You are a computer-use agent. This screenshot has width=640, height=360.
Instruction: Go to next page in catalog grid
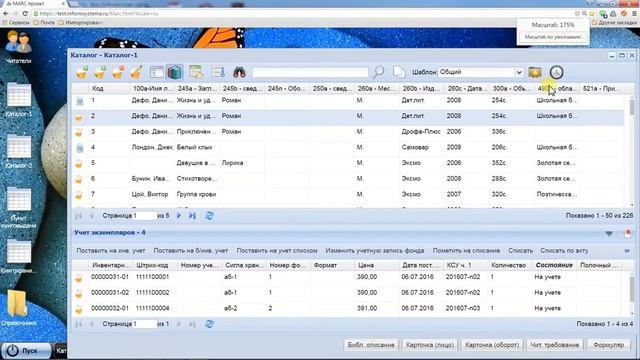pyautogui.click(x=179, y=216)
